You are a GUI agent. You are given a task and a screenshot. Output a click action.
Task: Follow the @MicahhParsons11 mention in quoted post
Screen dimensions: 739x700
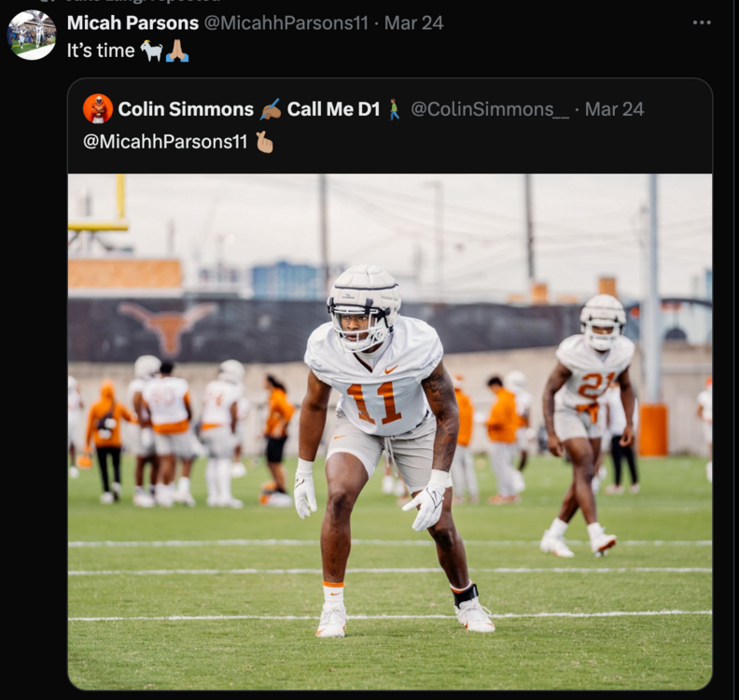(165, 142)
